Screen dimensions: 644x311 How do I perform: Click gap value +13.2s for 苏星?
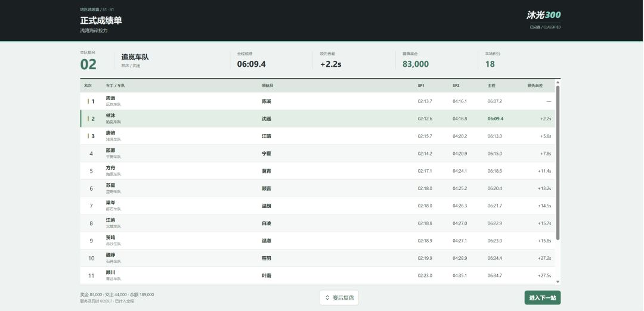pyautogui.click(x=544, y=189)
